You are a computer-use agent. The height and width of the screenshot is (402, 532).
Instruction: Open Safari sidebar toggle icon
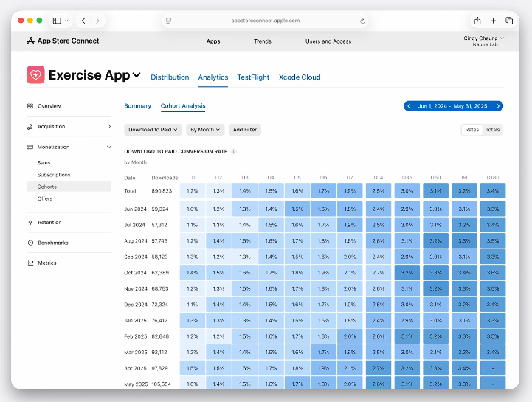click(57, 21)
